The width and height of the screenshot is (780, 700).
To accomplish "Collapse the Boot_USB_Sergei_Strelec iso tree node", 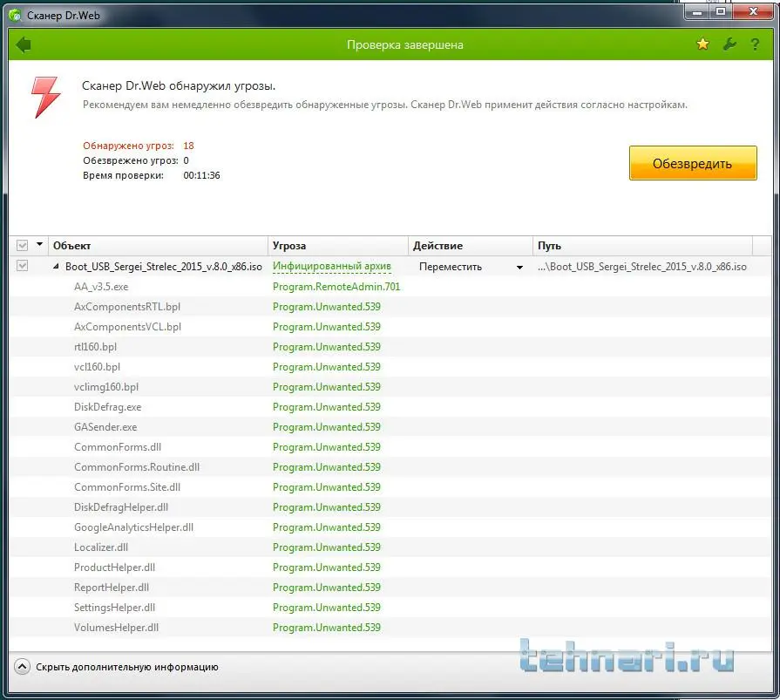I will [x=56, y=267].
